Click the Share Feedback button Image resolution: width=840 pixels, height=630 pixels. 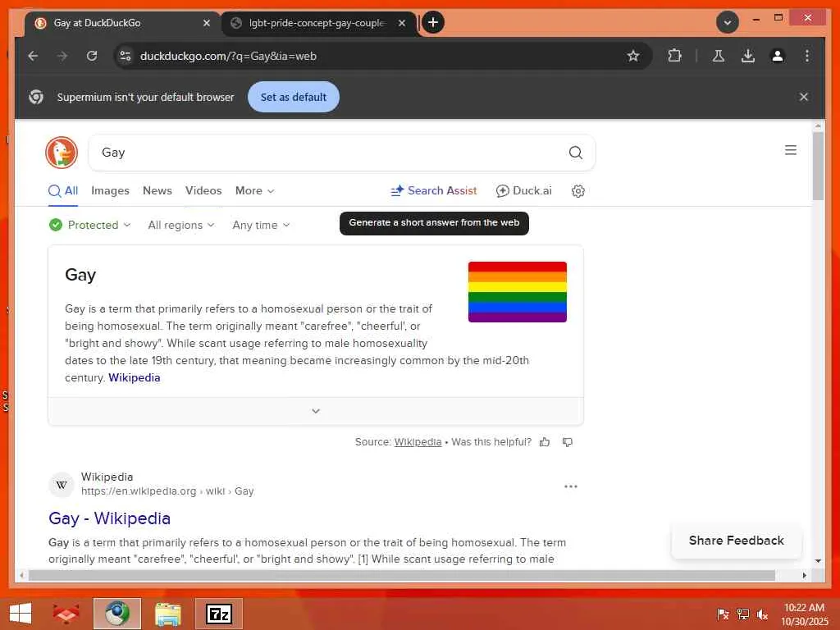pos(736,541)
